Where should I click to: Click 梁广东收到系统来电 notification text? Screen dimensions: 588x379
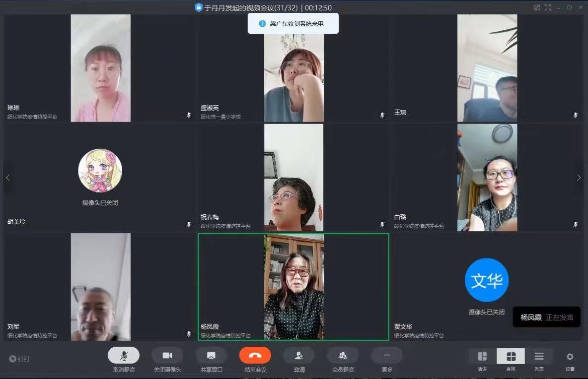296,24
